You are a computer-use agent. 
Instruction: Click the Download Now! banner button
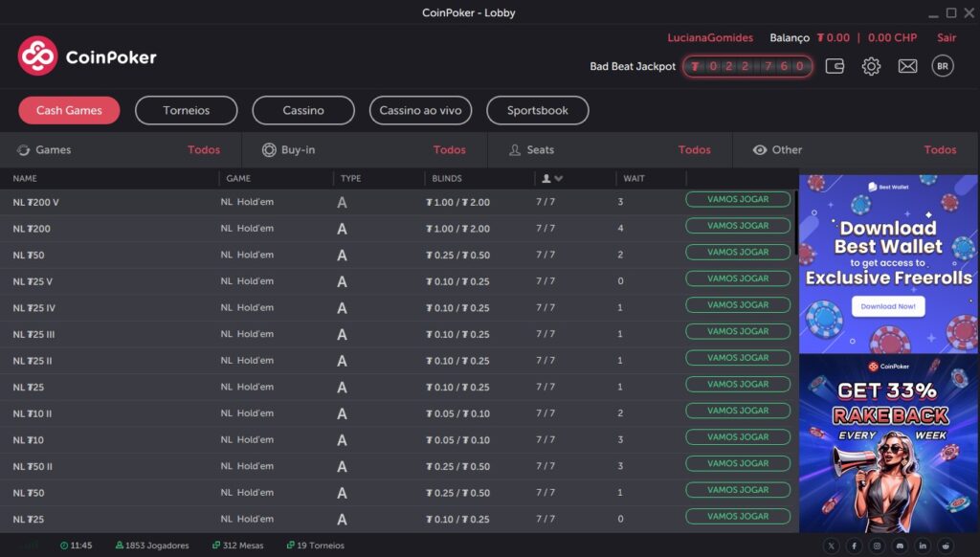click(888, 306)
